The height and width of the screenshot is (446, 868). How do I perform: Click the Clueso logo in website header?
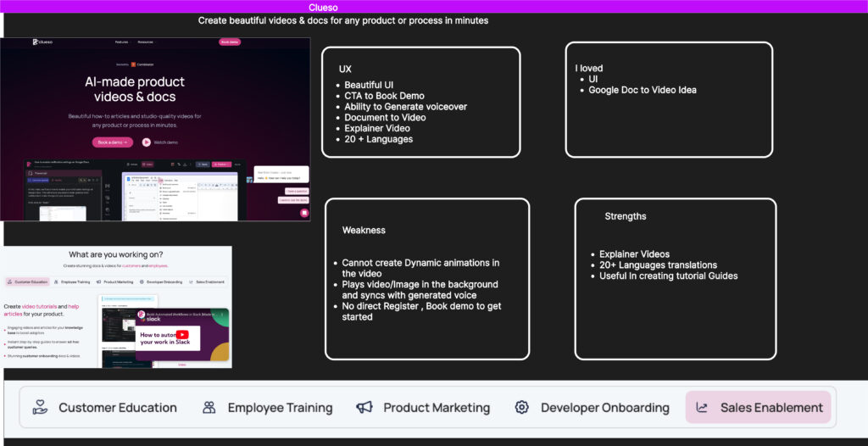41,42
